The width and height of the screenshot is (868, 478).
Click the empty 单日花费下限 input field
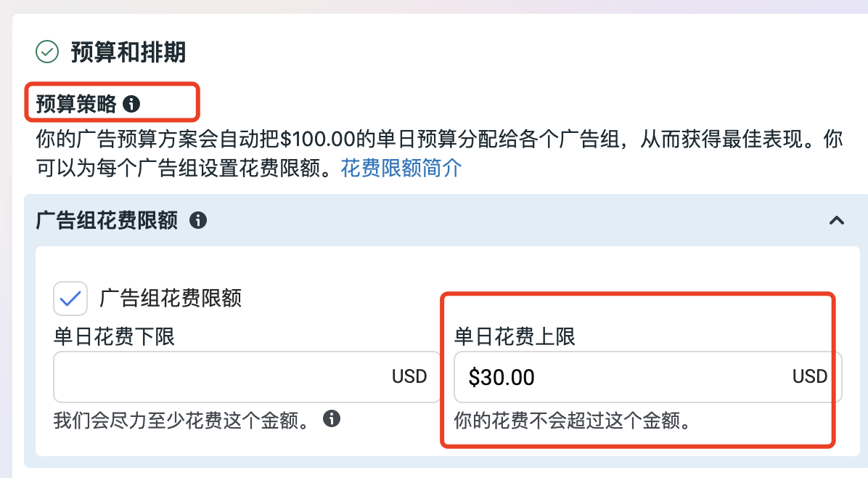(218, 376)
